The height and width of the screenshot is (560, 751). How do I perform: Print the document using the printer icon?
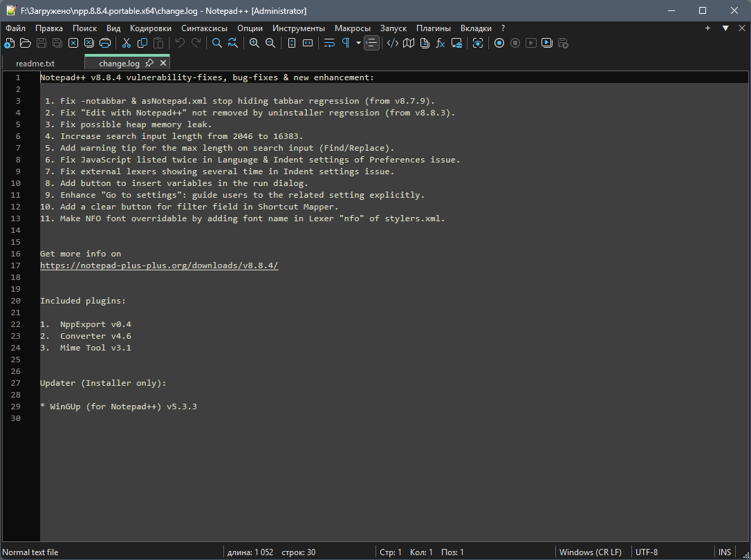(105, 43)
